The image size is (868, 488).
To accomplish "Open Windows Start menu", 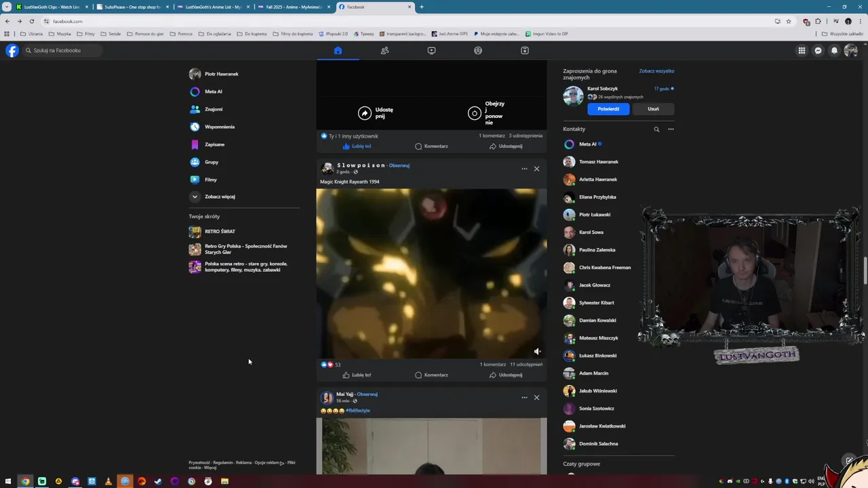I will 8,481.
